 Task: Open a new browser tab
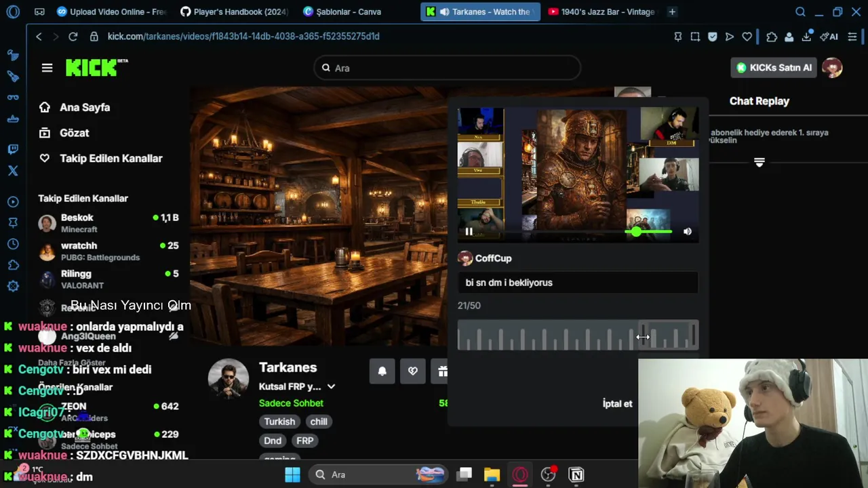pos(672,12)
